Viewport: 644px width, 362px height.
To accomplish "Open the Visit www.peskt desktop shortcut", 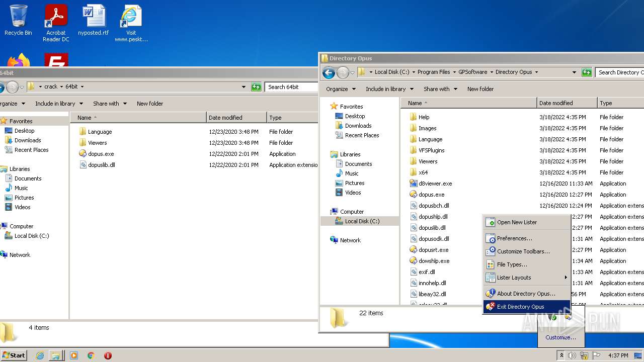I will [x=131, y=23].
